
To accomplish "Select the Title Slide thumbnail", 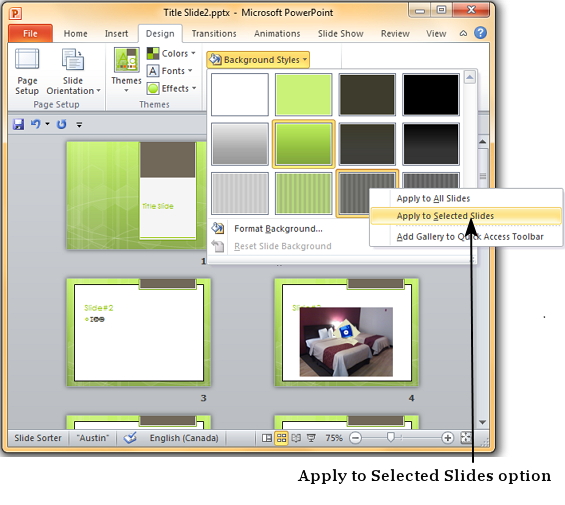I will point(136,195).
